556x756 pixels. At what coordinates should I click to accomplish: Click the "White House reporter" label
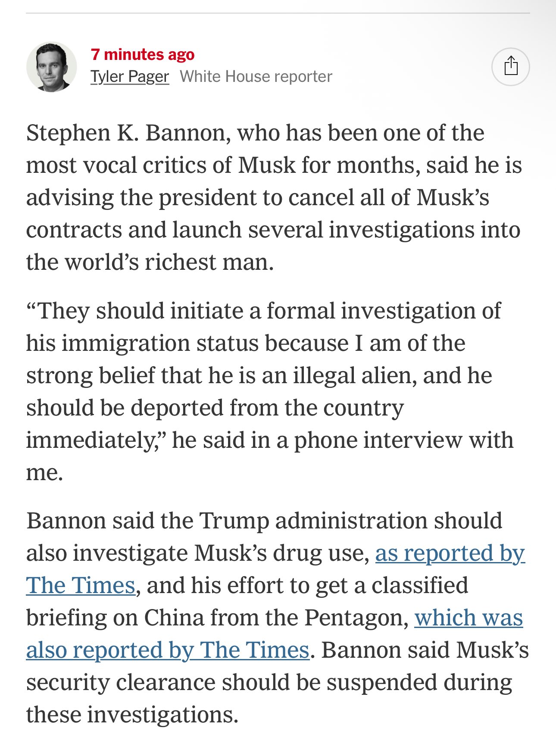click(256, 77)
